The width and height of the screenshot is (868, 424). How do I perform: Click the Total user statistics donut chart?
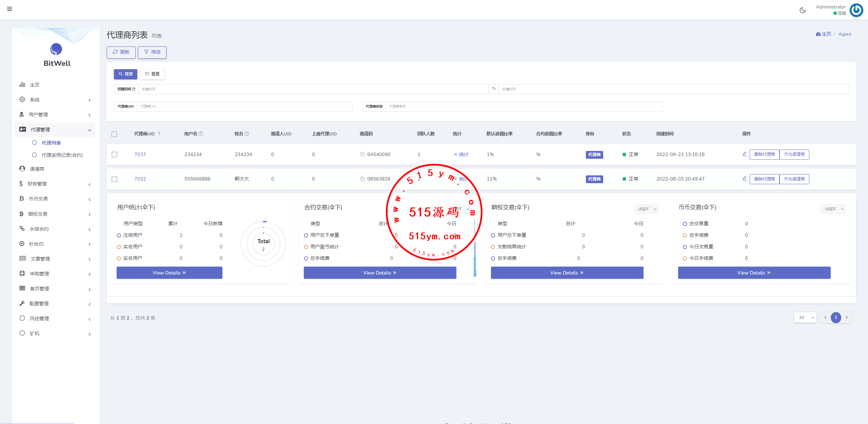pyautogui.click(x=263, y=244)
